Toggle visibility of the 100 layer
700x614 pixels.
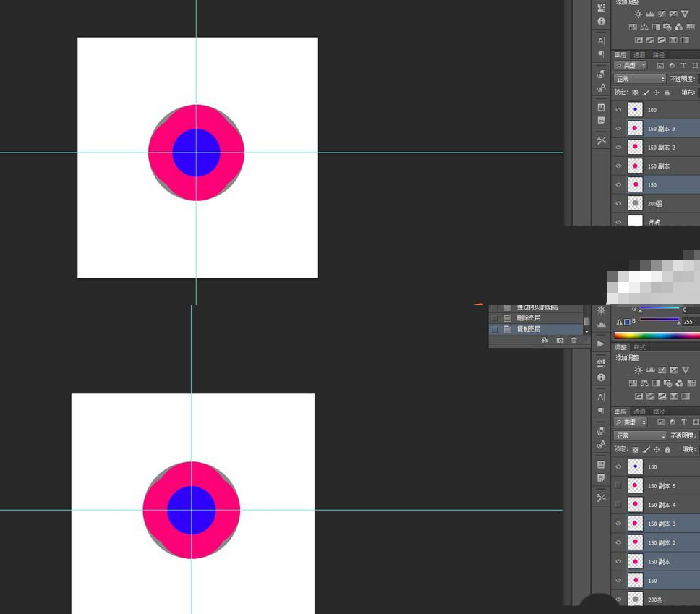click(619, 109)
